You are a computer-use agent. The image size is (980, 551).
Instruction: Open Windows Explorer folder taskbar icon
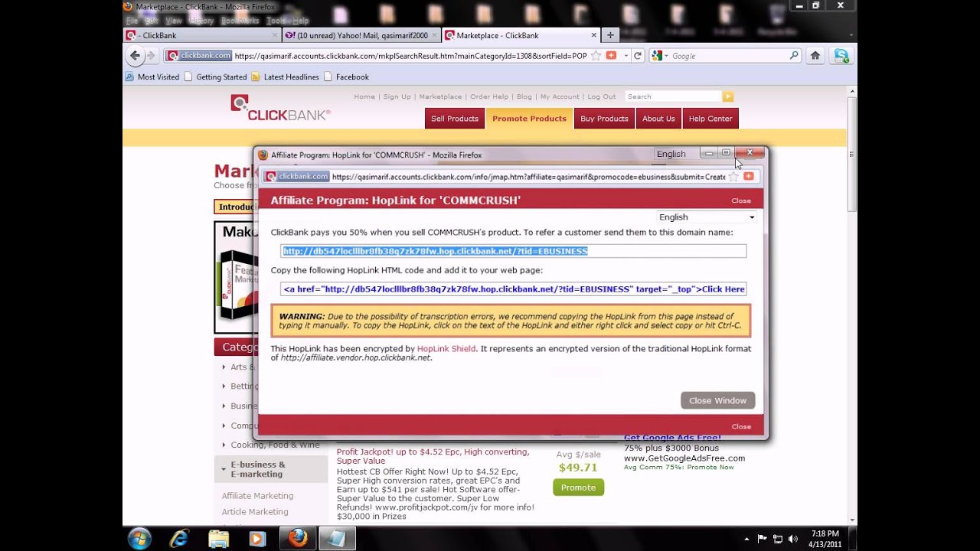[219, 539]
